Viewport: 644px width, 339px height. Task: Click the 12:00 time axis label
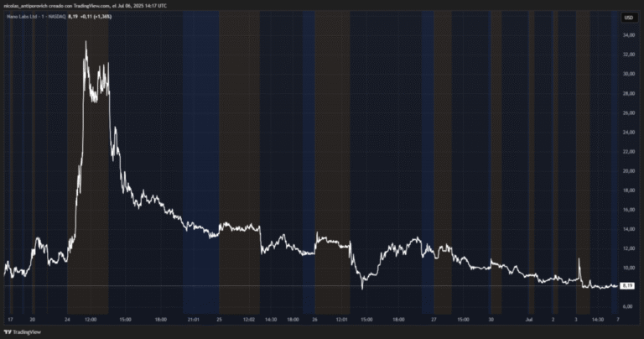[91, 319]
